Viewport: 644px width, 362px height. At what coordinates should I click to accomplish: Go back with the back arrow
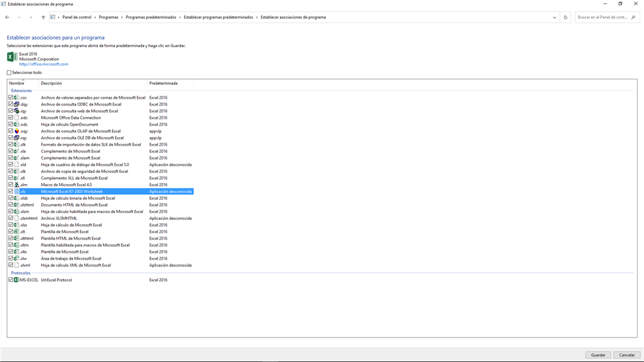[7, 17]
